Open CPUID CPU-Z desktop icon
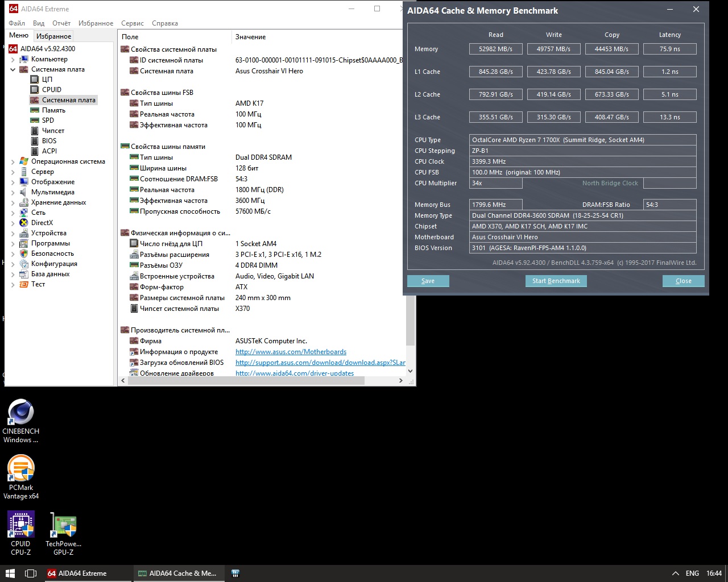 pyautogui.click(x=21, y=533)
